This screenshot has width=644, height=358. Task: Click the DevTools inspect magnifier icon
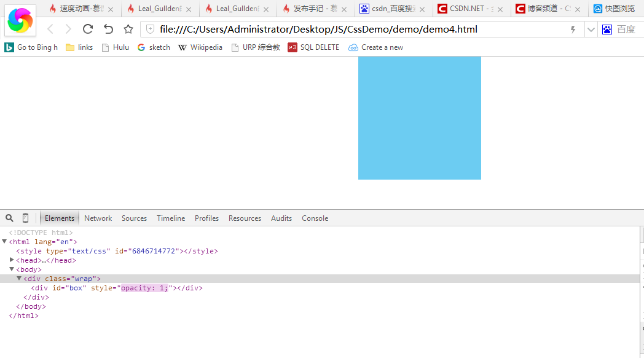click(x=9, y=218)
